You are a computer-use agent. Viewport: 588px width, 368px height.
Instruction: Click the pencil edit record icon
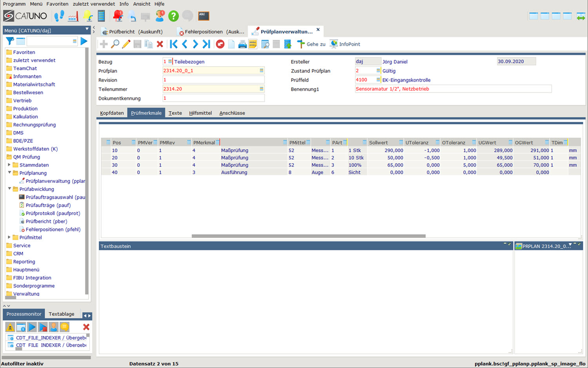126,44
